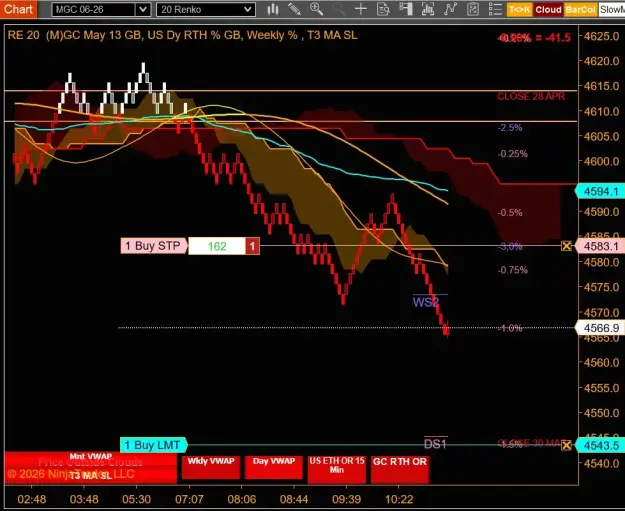Cancel the Buy STP order at 4583.1
This screenshot has height=511, width=625.
[566, 246]
